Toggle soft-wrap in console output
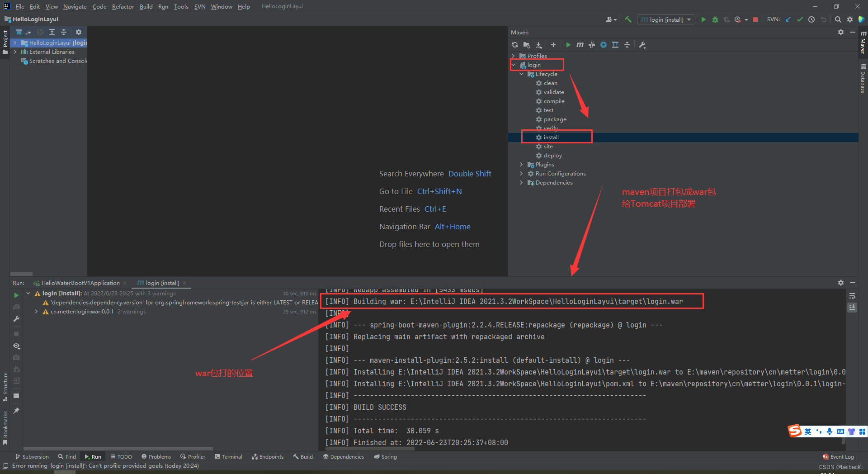The height and width of the screenshot is (474, 868). coord(852,296)
